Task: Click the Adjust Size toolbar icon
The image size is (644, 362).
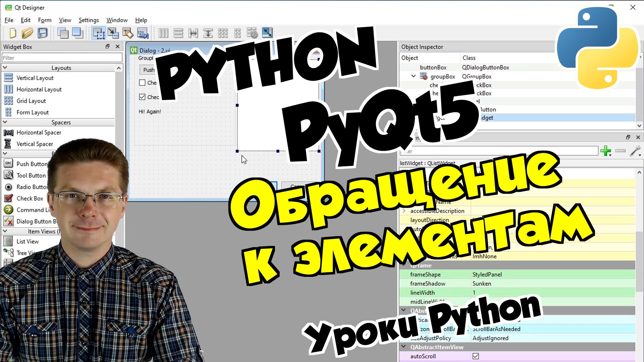Action: [x=267, y=33]
